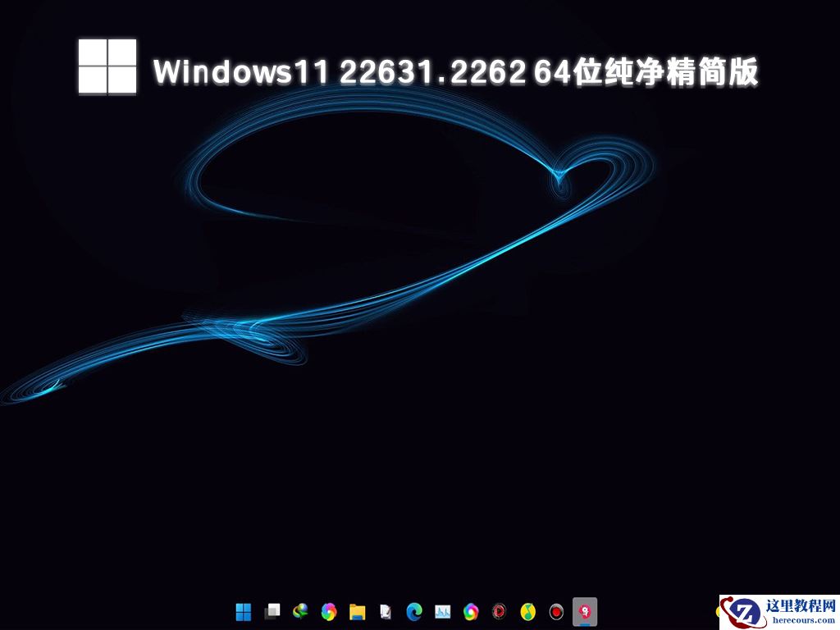Click the partially hidden yellow tray icon
The image size is (840, 630).
pos(719,611)
